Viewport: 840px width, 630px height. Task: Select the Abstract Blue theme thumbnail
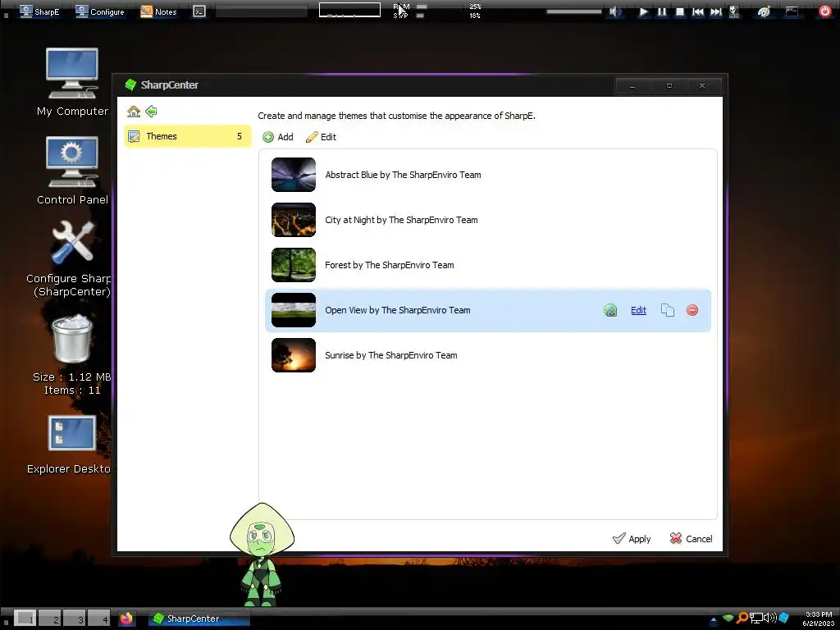coord(294,175)
